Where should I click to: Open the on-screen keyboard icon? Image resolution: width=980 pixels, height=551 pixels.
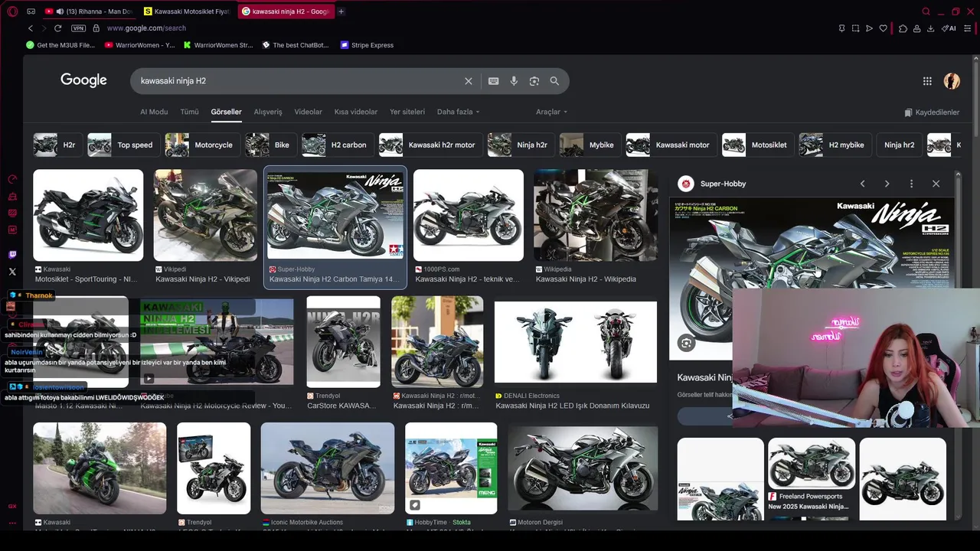(x=493, y=81)
